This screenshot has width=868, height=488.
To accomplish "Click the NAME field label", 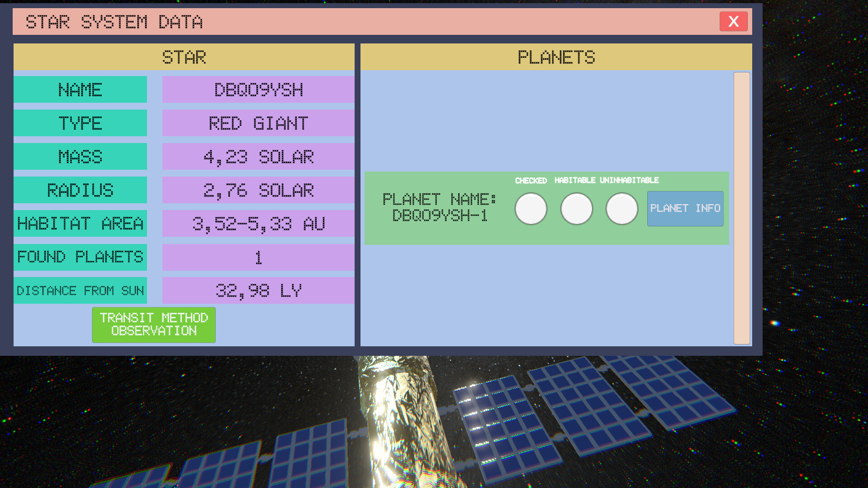I will click(80, 89).
